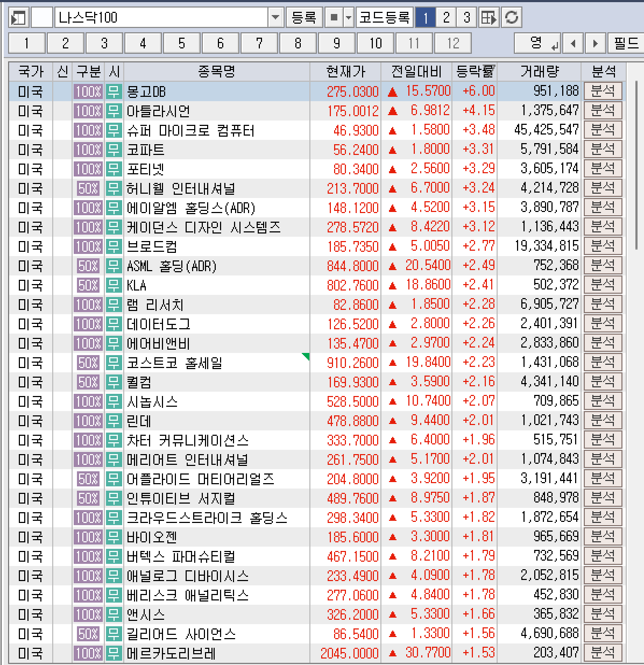Click the 등록 button

(x=304, y=18)
